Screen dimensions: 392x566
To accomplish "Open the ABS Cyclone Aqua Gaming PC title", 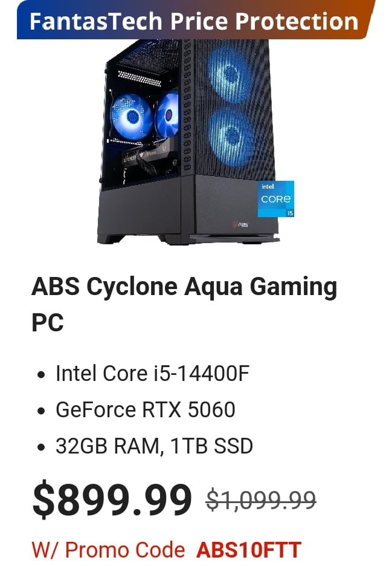I will coord(184,304).
